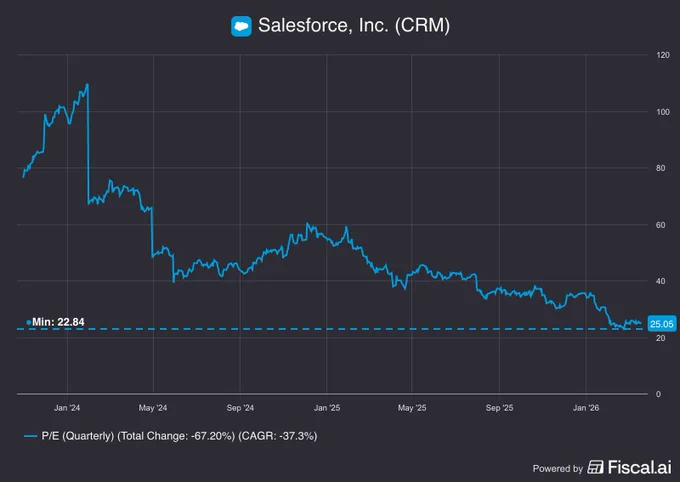Click the small dot beside 'Min: 22.84'
Image resolution: width=680 pixels, height=482 pixels.
coord(29,322)
